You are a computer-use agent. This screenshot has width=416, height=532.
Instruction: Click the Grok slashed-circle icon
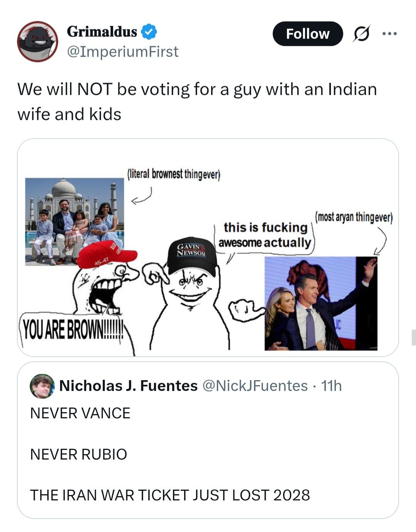pyautogui.click(x=362, y=34)
